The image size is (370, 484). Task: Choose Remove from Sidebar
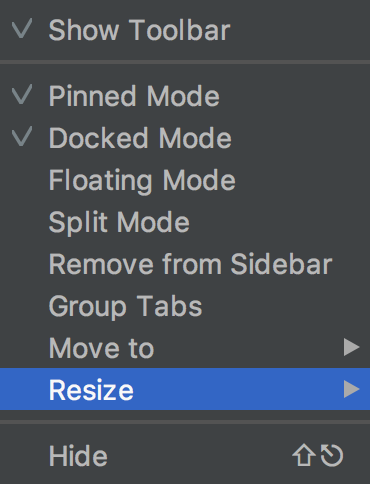(x=185, y=264)
